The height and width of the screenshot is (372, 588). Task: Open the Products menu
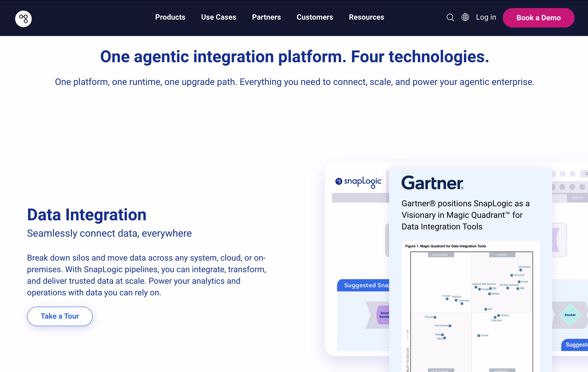pyautogui.click(x=170, y=17)
